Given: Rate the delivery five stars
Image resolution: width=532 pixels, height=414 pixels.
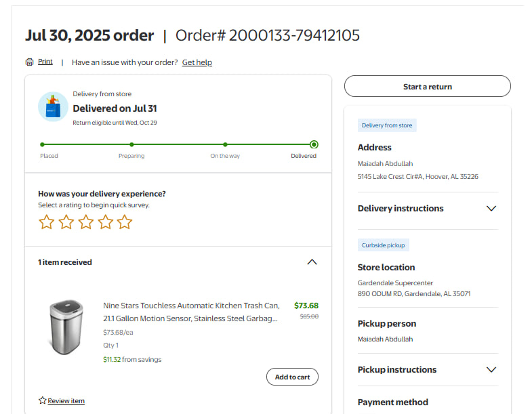Looking at the screenshot, I should 125,222.
